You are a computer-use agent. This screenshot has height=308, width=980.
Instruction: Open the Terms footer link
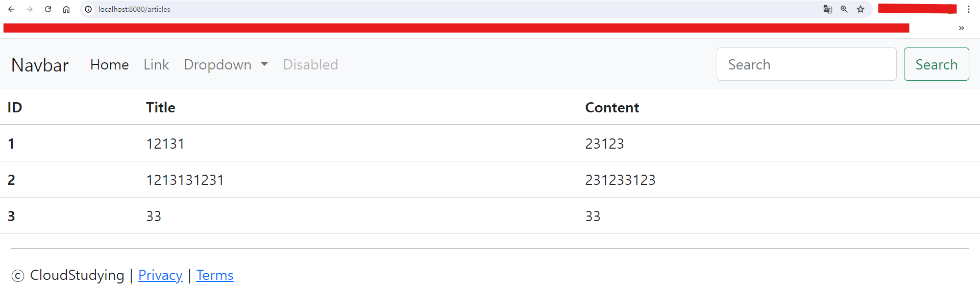point(215,275)
